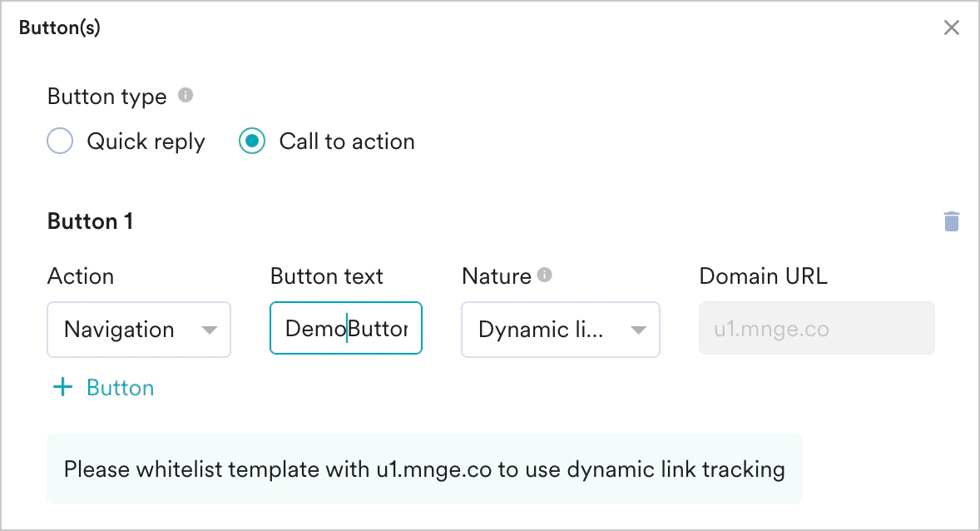980x531 pixels.
Task: Open the Nature dropdown showing Dynamic li...
Action: point(560,330)
